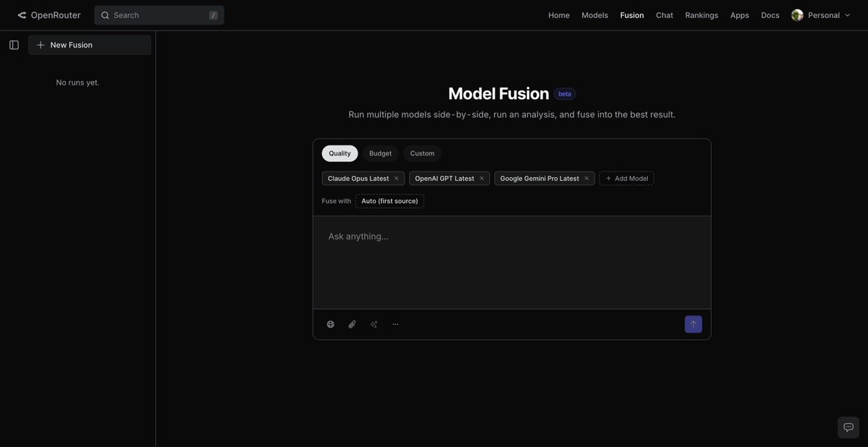Viewport: 868px width, 447px height.
Task: Click the Ask anything prompt field
Action: point(512,263)
